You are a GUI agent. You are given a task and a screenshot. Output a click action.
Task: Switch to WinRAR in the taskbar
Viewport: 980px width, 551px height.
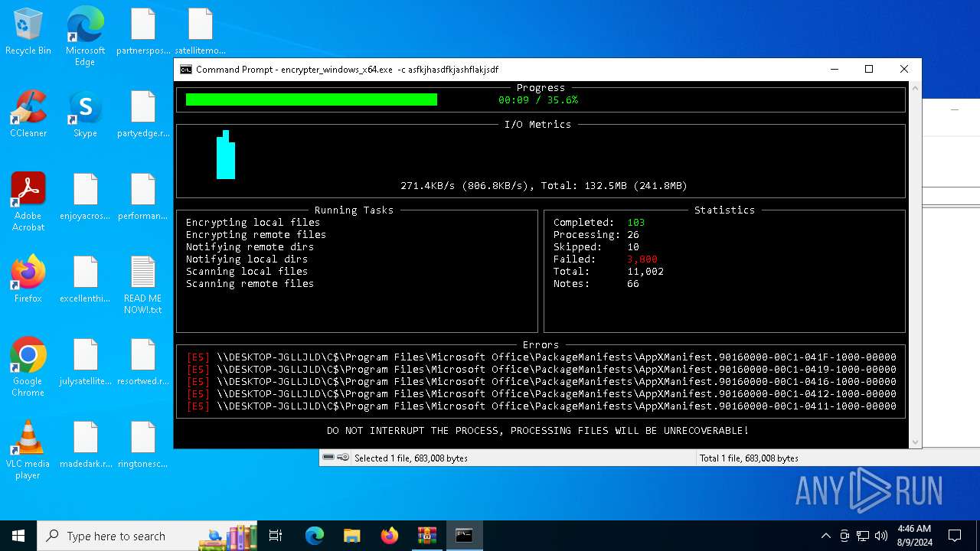[426, 536]
